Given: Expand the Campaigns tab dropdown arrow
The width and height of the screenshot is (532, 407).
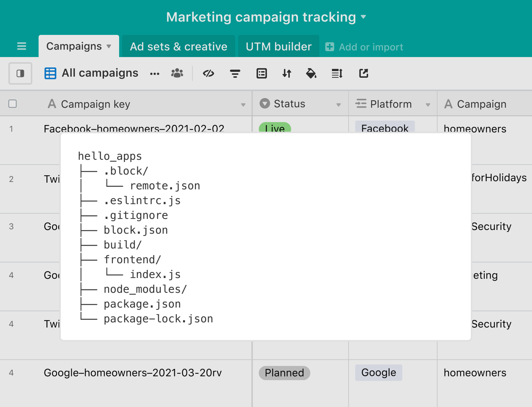Looking at the screenshot, I should (x=109, y=46).
